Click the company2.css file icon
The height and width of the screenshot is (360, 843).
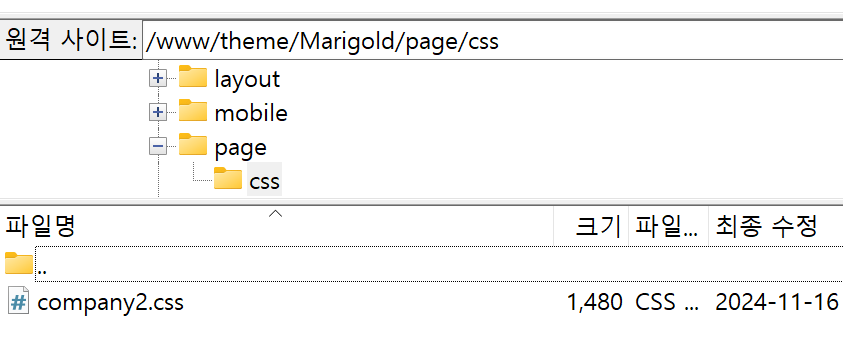pos(18,301)
